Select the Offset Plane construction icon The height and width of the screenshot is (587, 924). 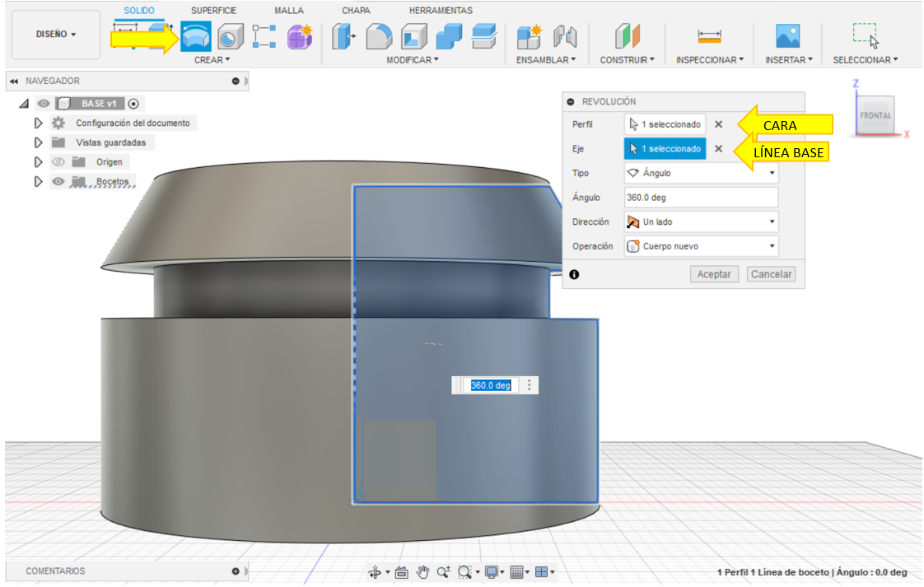point(627,36)
